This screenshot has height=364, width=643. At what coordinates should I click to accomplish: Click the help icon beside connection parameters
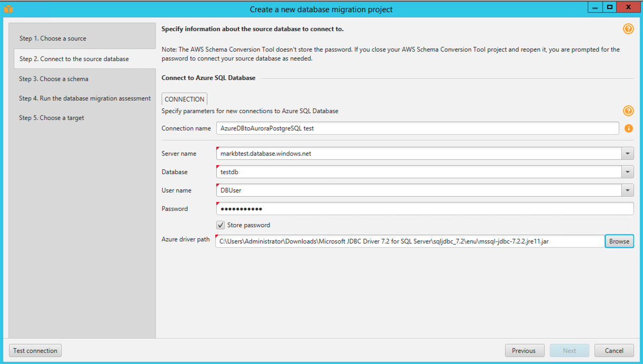click(628, 111)
